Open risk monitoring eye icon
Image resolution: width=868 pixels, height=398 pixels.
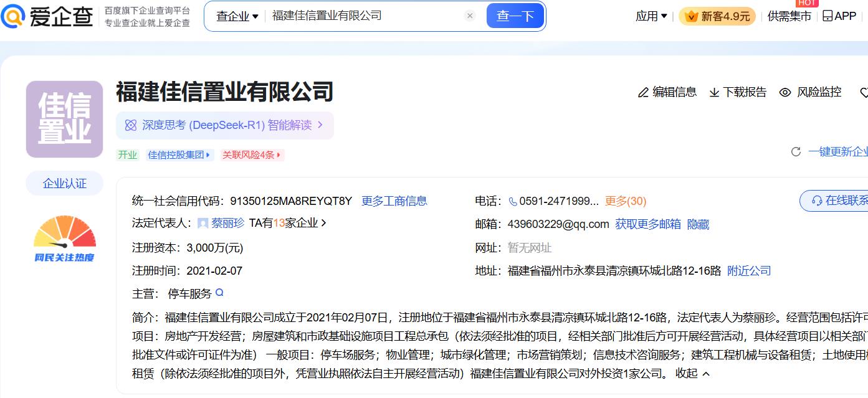785,93
